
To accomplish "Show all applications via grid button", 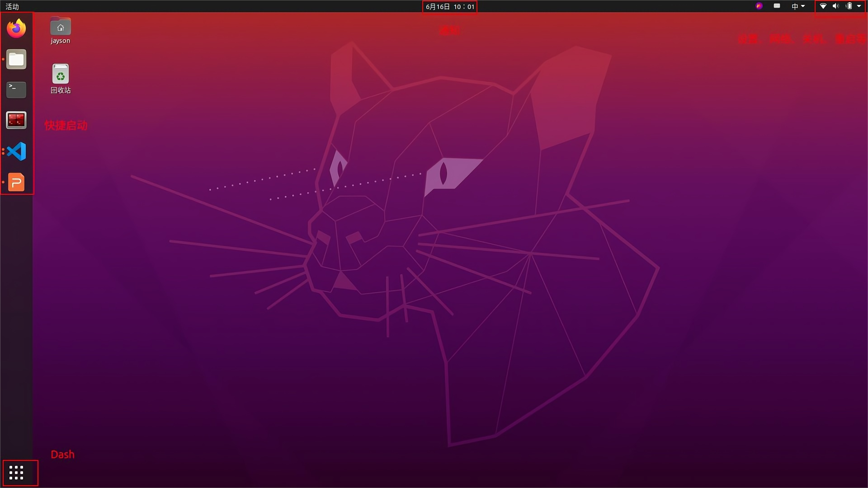I will point(16,473).
